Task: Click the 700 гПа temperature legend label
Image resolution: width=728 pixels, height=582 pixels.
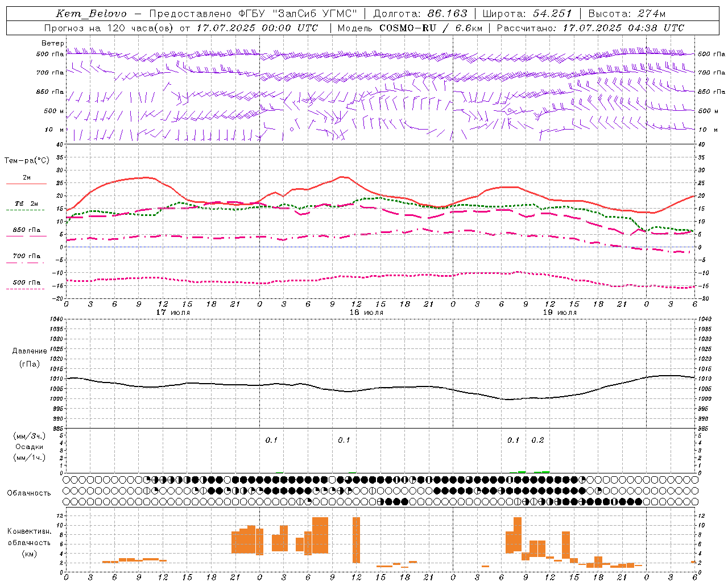Action: [x=27, y=256]
